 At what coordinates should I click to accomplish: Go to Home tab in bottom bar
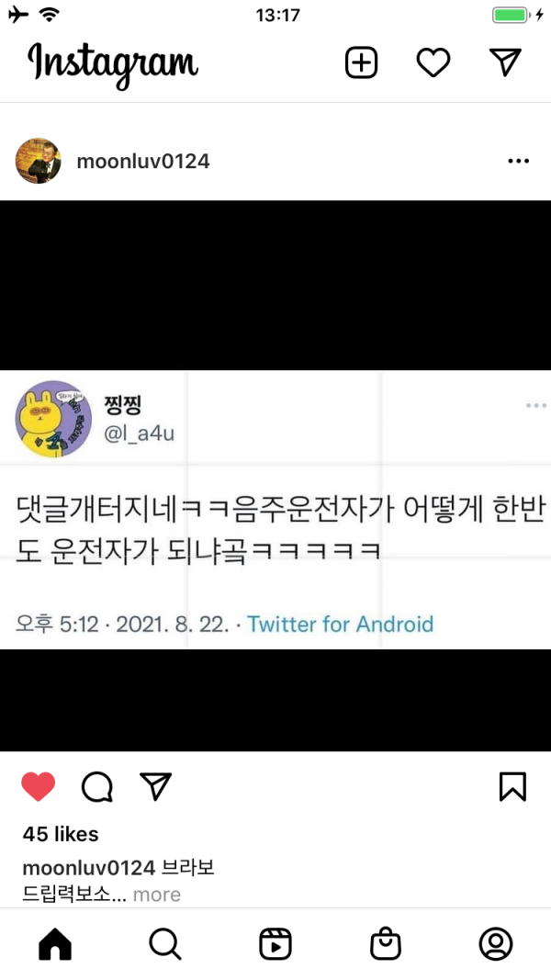pos(55,944)
